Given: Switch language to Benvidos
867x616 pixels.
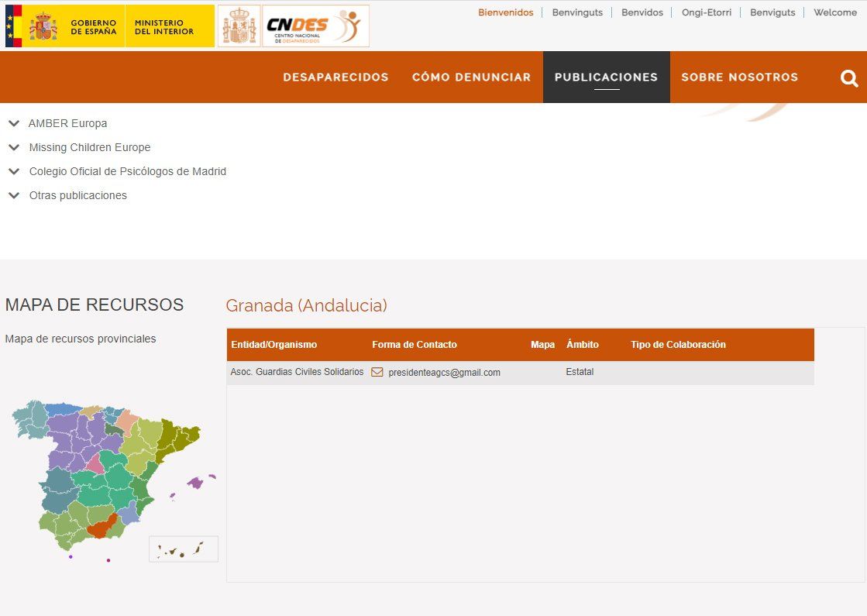Looking at the screenshot, I should (x=642, y=12).
